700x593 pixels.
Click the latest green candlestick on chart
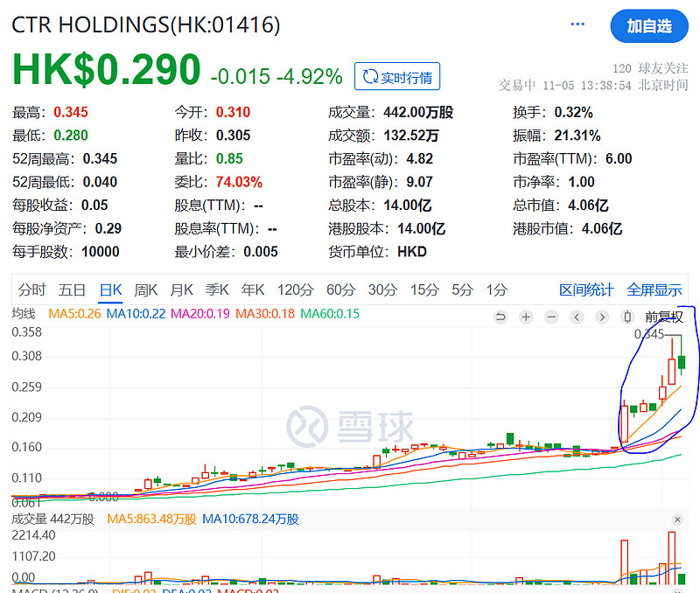[682, 361]
